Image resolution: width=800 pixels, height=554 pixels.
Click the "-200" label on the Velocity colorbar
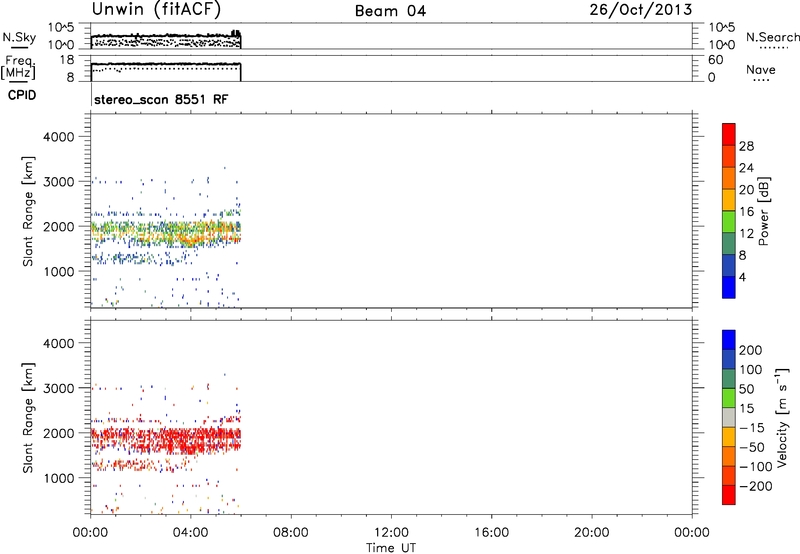[755, 486]
